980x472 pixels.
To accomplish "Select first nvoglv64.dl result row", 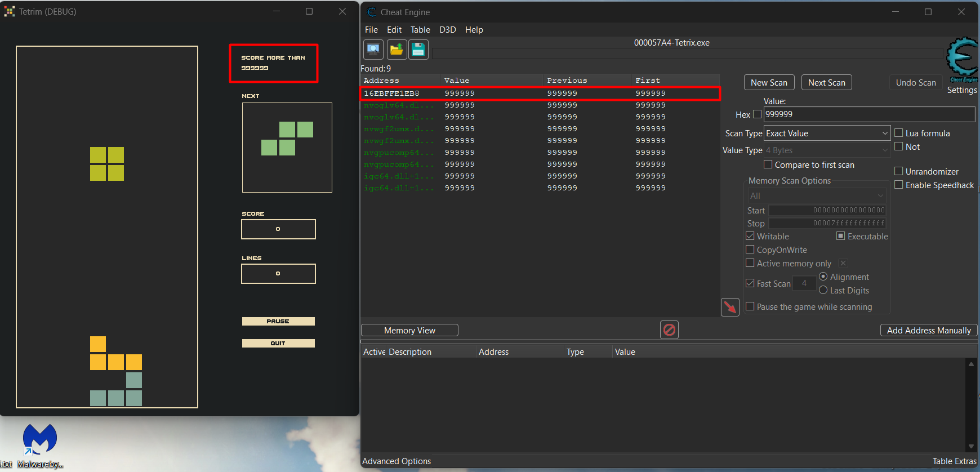I will [x=540, y=105].
